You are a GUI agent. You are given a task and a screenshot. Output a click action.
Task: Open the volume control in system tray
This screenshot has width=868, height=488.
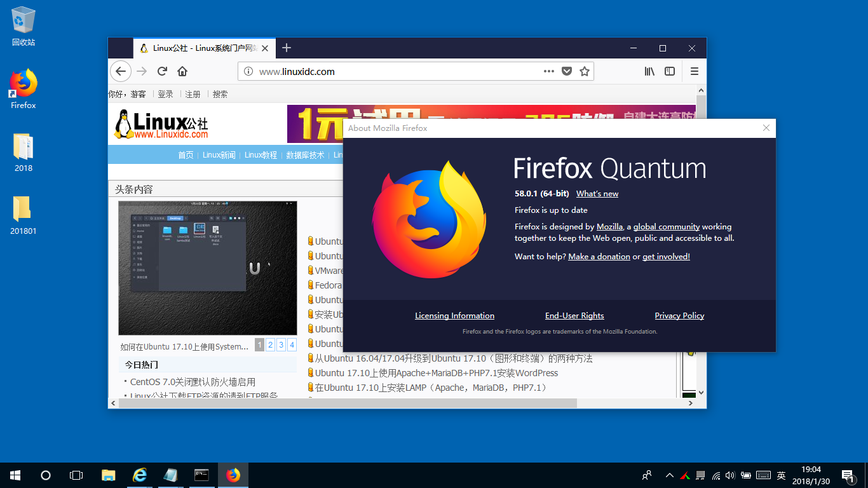point(730,475)
